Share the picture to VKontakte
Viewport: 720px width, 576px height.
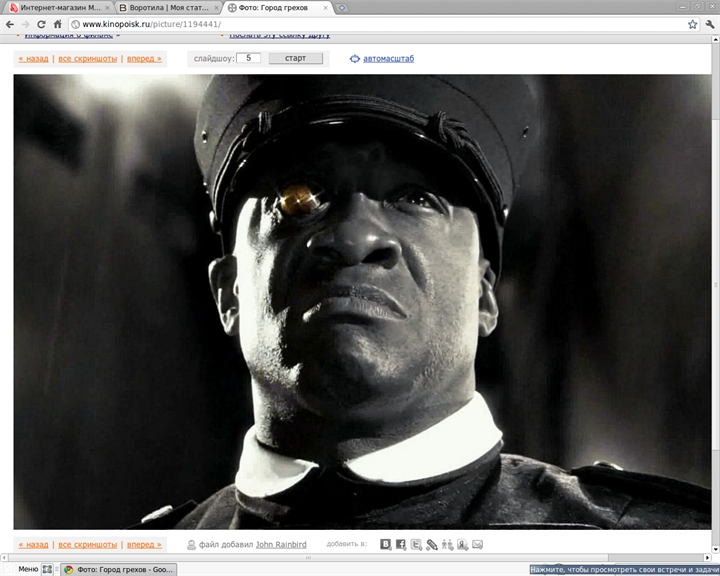click(x=386, y=544)
